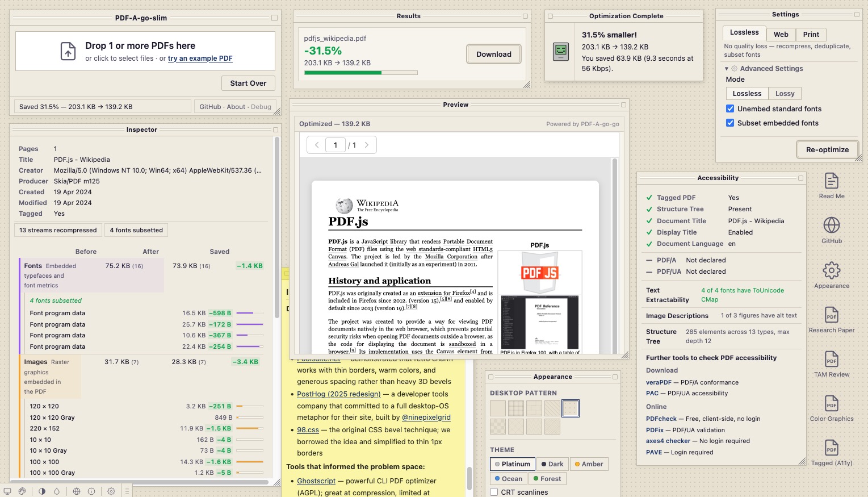Select the Amber theme
The width and height of the screenshot is (868, 497).
pos(589,464)
